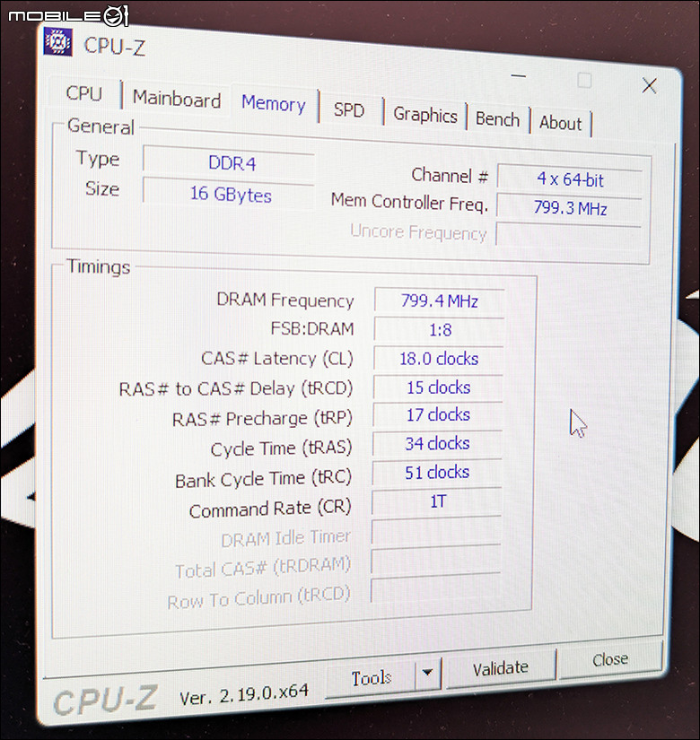Click the Ver. 2.19.0.x64 version text
Screen dimensions: 700x740
click(244, 694)
